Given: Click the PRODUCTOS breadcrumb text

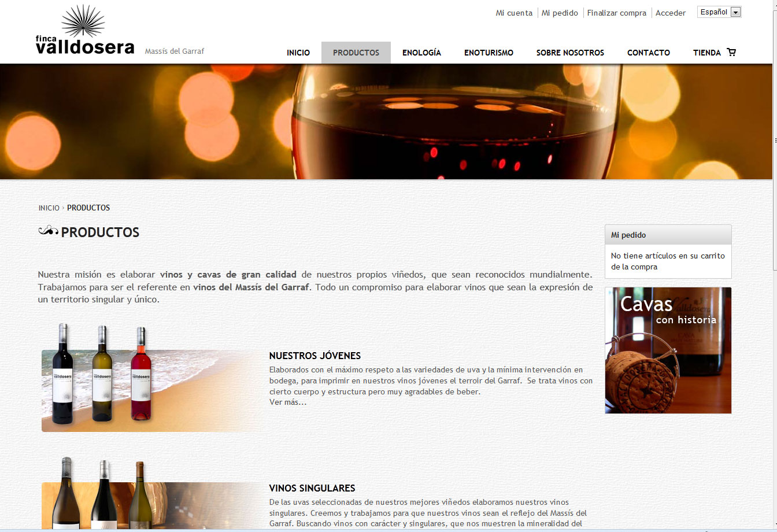Looking at the screenshot, I should (88, 208).
